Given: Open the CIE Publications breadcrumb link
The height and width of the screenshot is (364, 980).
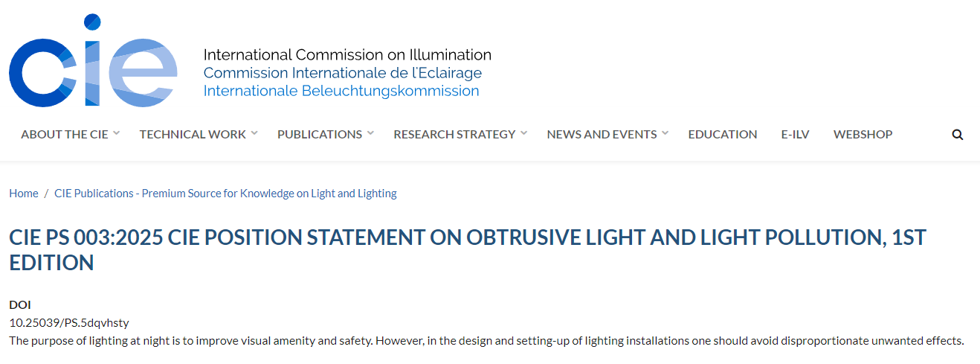Looking at the screenshot, I should coord(225,194).
